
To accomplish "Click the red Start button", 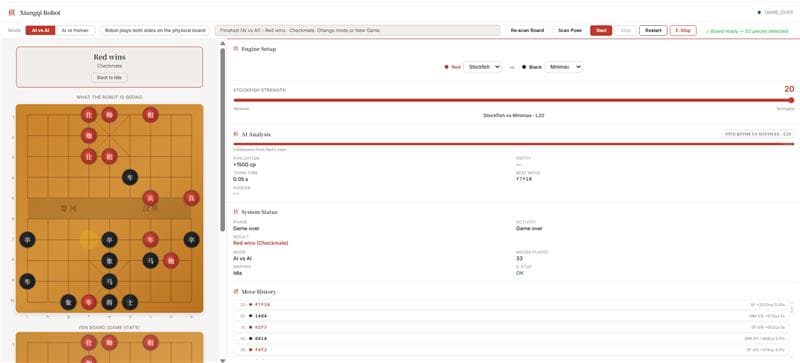I will (601, 30).
